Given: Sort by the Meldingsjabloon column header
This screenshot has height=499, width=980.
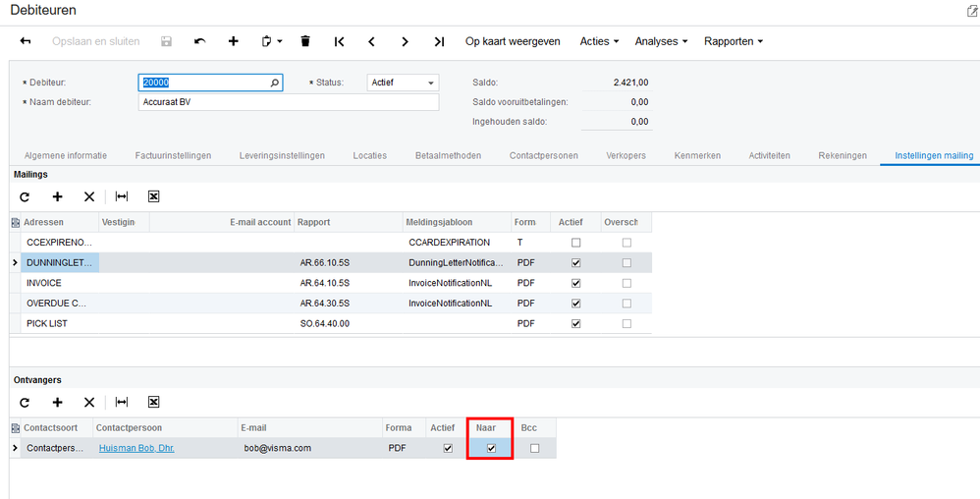Looking at the screenshot, I should pyautogui.click(x=458, y=222).
